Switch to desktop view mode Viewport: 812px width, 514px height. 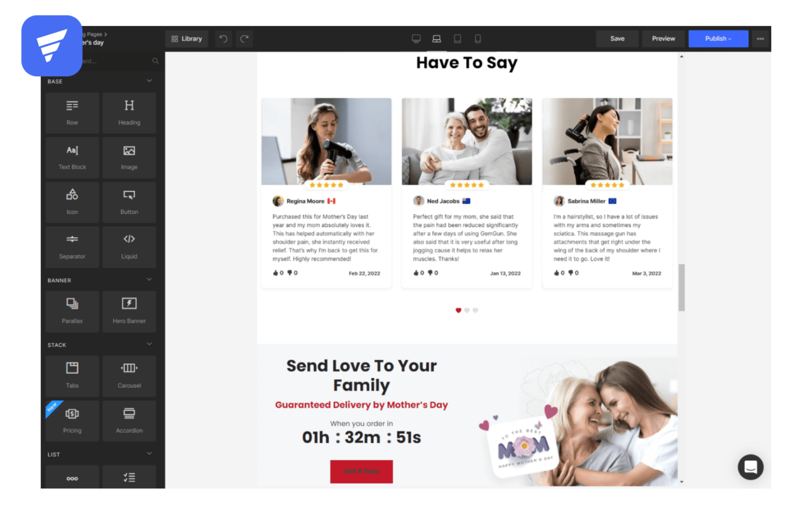(416, 38)
